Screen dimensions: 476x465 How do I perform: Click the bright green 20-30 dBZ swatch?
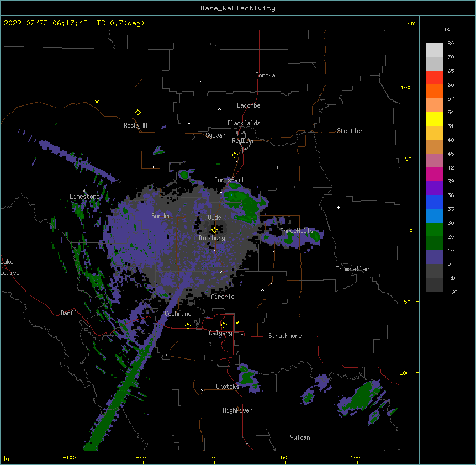[434, 230]
